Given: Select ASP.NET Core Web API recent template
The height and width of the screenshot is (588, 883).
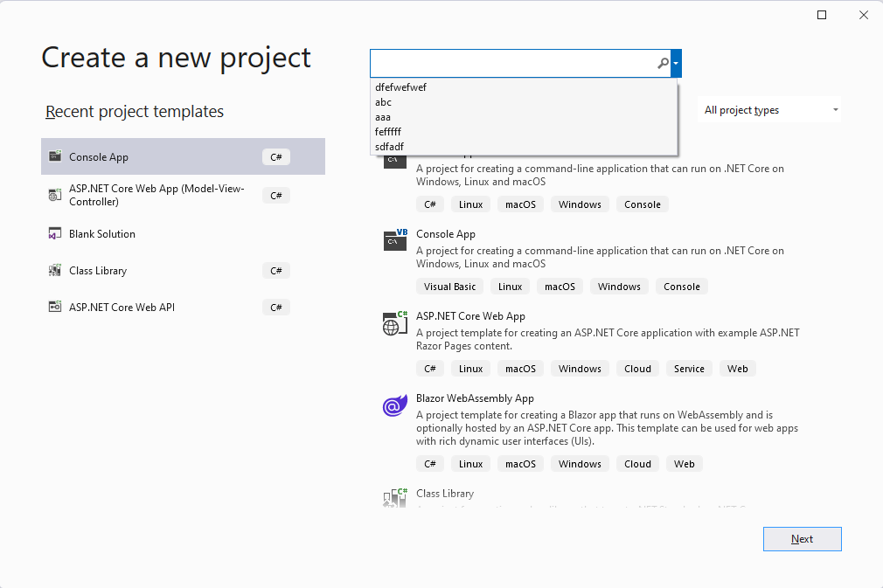Looking at the screenshot, I should pyautogui.click(x=183, y=308).
